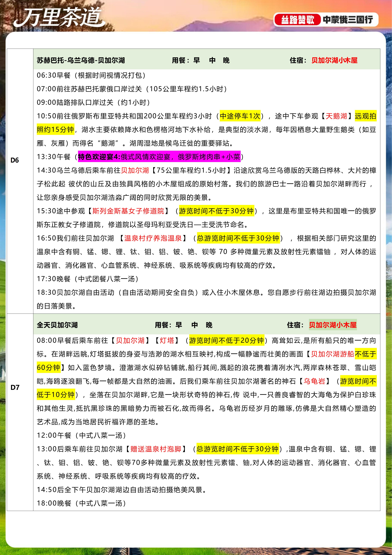Image resolution: width=392 pixels, height=555 pixels.
Task: Click the yellow highlight 低于10分钟
Action: click(x=56, y=395)
